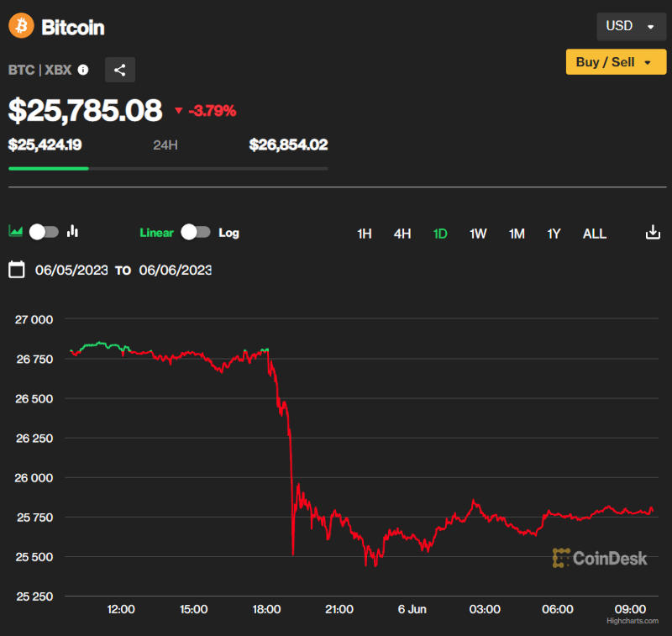
Task: Download chart using the download icon
Action: tap(653, 233)
